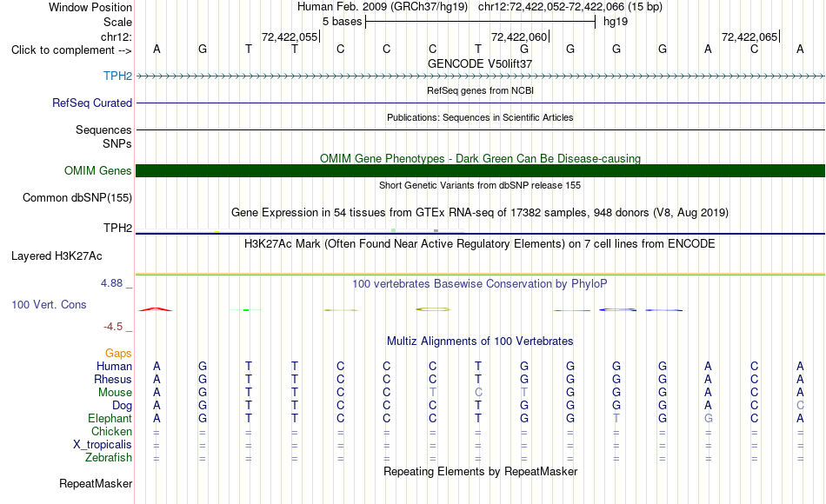Open Short Genetic Variants dbSNP 155 title
826x504 pixels.
[x=480, y=185]
